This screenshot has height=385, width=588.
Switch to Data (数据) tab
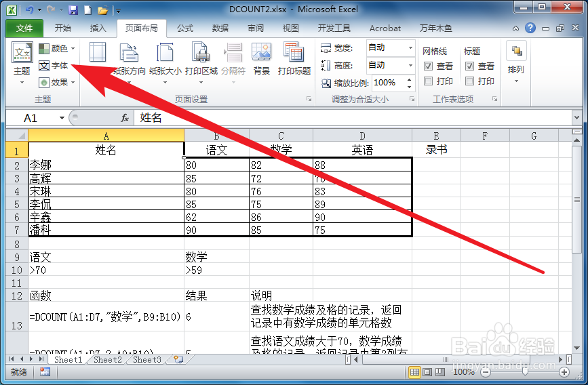click(x=220, y=28)
